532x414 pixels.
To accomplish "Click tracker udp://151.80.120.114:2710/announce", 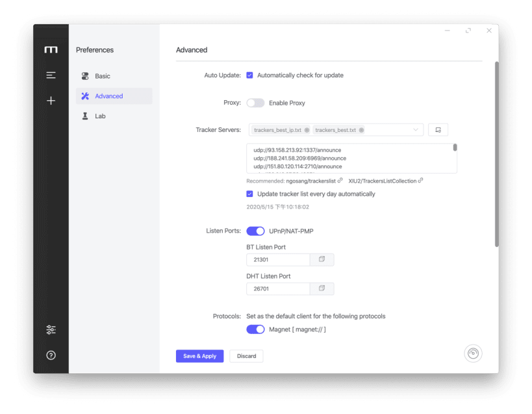I will click(x=298, y=166).
